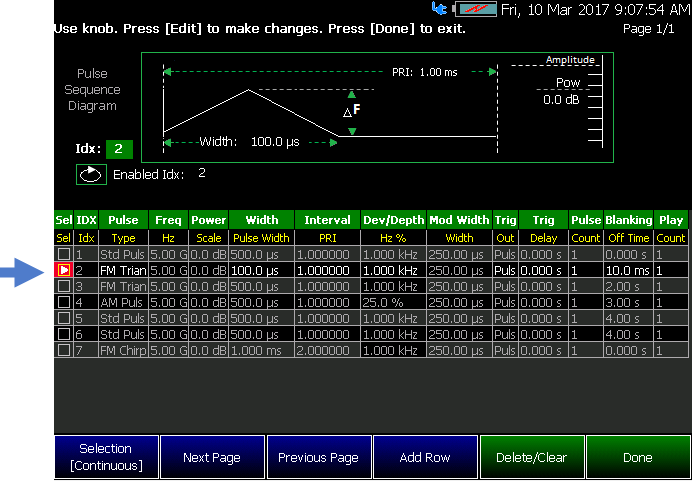Click the ΔF marker in the diagram
Screen dimensions: 692x481
click(x=352, y=111)
